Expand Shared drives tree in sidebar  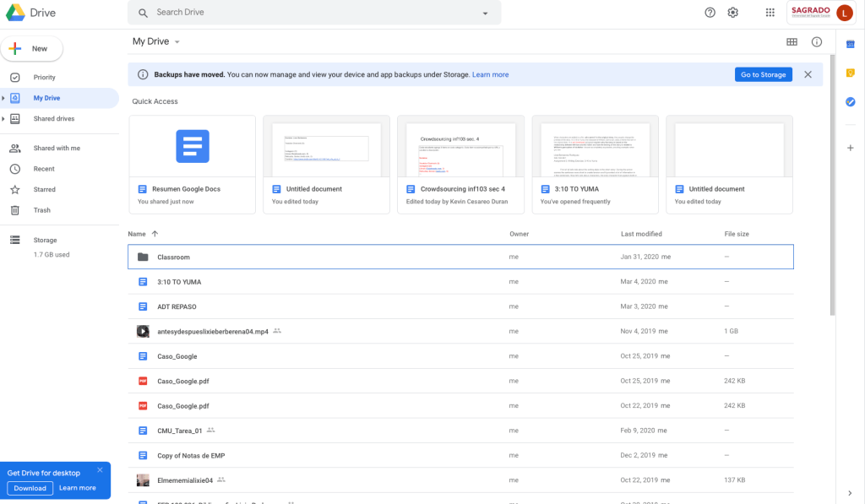tap(3, 118)
